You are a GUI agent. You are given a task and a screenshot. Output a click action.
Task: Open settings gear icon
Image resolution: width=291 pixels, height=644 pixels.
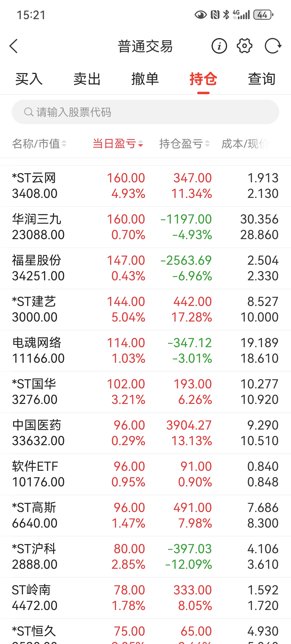[244, 46]
